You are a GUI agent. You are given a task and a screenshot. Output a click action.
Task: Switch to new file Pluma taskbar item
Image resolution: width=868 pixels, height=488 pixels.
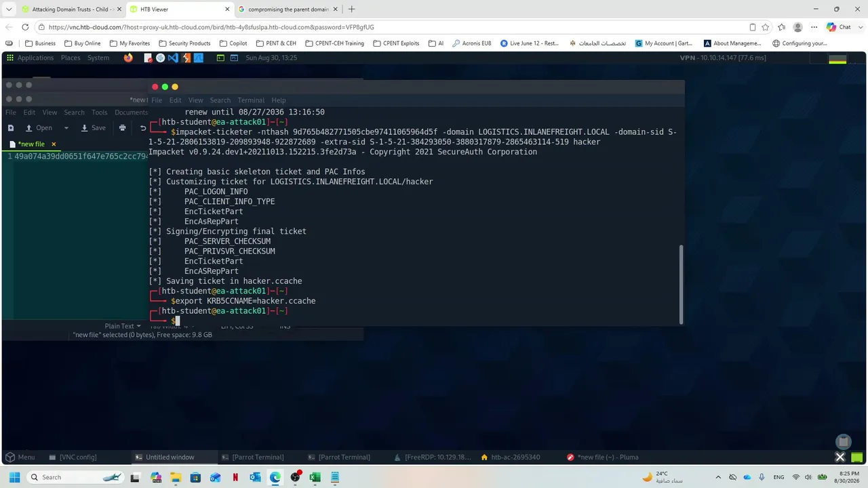602,457
